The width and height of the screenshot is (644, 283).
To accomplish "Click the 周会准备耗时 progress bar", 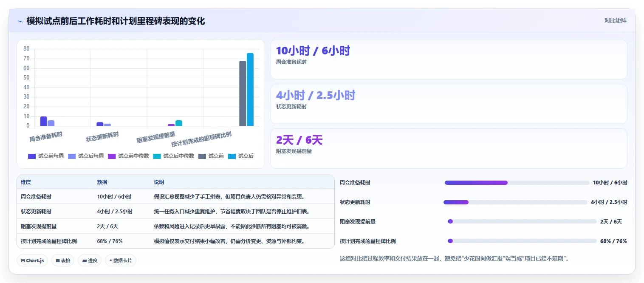I will 517,183.
